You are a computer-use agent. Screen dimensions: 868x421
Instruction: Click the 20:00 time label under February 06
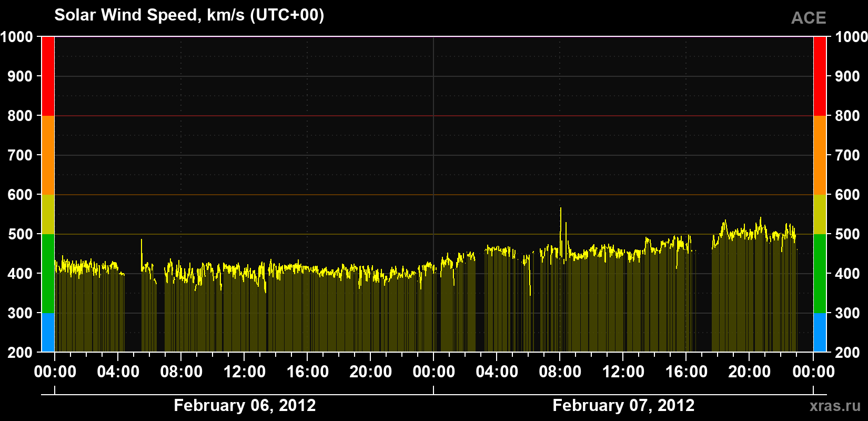tap(371, 372)
